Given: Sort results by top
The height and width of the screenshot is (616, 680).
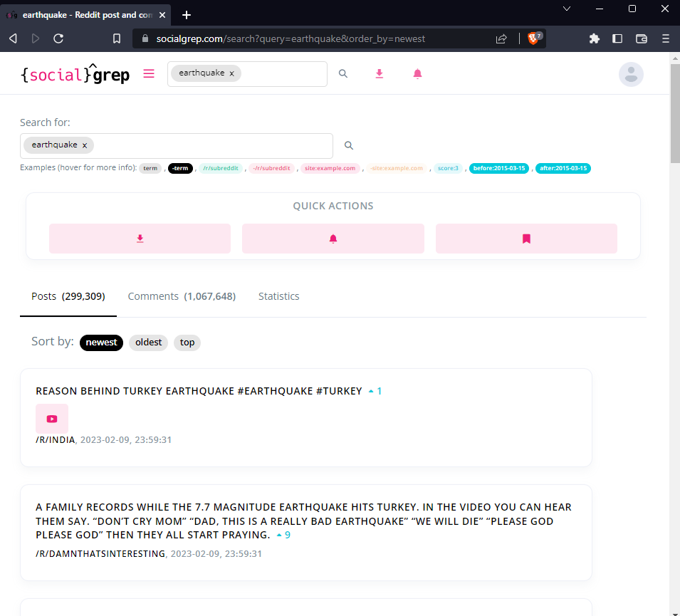Looking at the screenshot, I should coord(187,343).
